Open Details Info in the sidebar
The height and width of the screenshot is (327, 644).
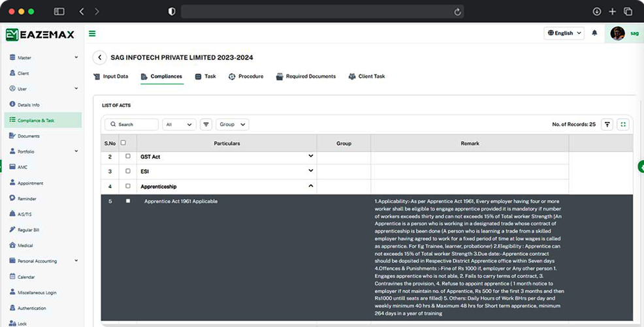[25, 104]
